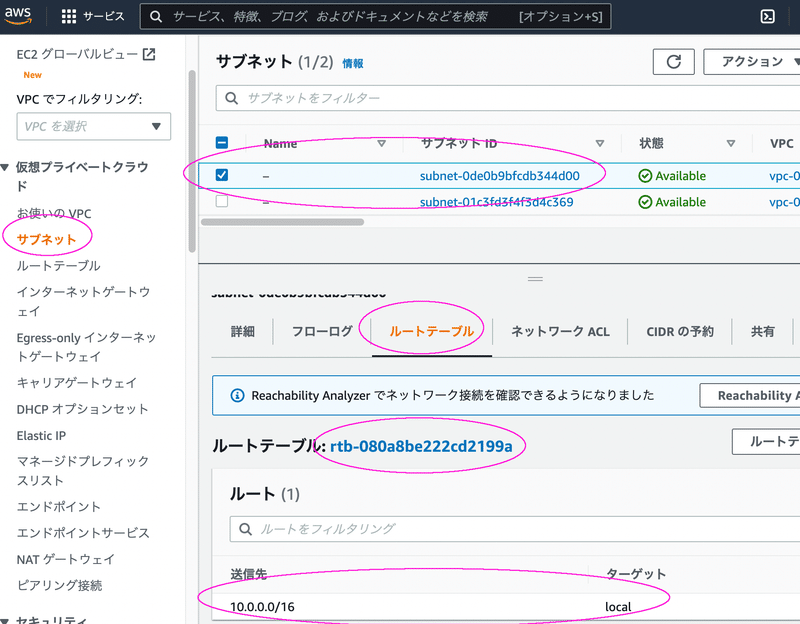Open the VPC filter dropdown
The width and height of the screenshot is (800, 624).
click(x=94, y=126)
